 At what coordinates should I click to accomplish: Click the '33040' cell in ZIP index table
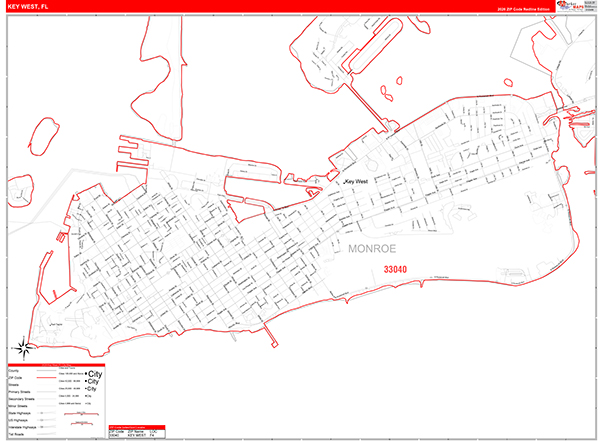(114, 435)
